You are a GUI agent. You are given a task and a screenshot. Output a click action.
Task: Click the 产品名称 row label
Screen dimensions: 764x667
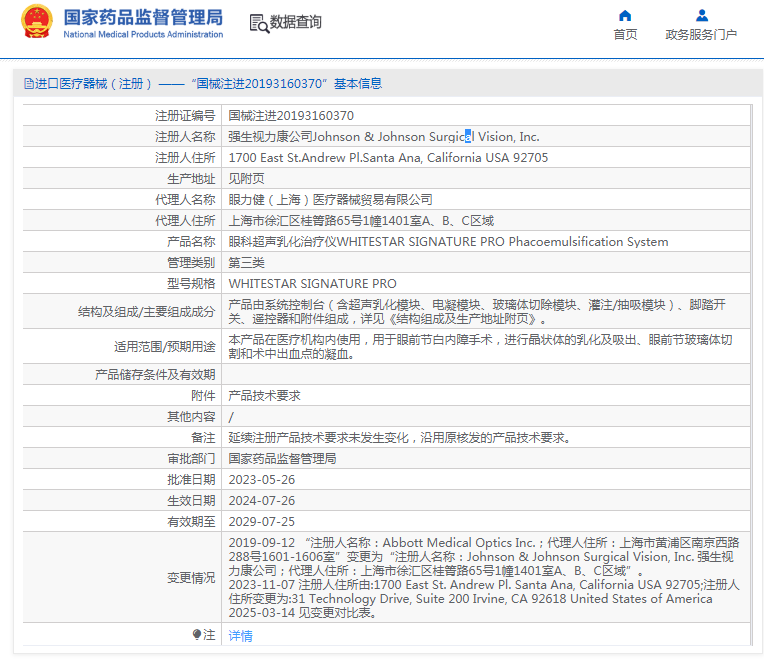pyautogui.click(x=191, y=242)
